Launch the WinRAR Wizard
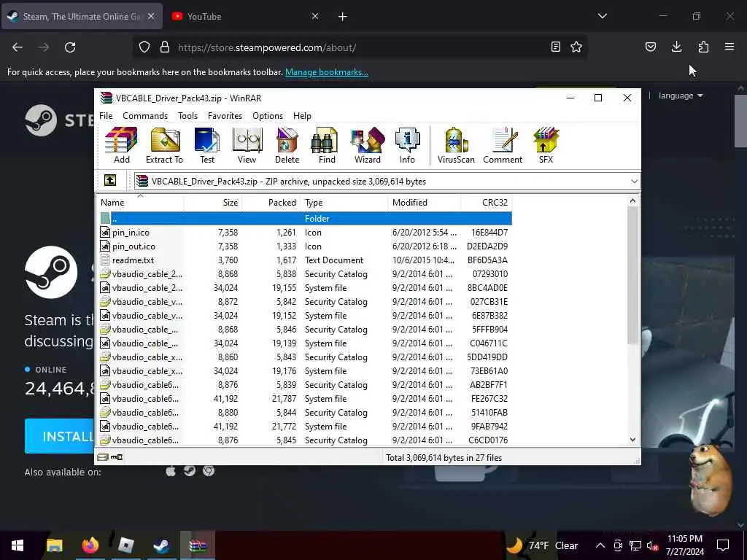The width and height of the screenshot is (747, 560). click(368, 146)
